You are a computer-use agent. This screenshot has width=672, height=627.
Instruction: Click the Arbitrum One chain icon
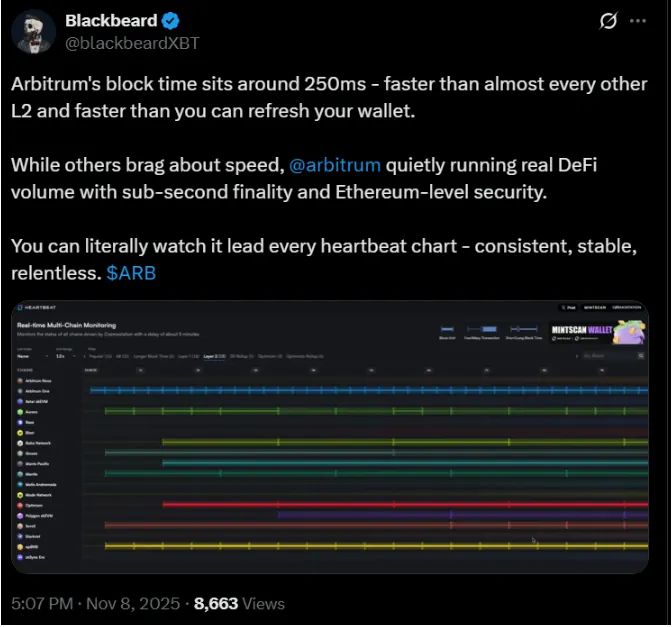[20, 391]
